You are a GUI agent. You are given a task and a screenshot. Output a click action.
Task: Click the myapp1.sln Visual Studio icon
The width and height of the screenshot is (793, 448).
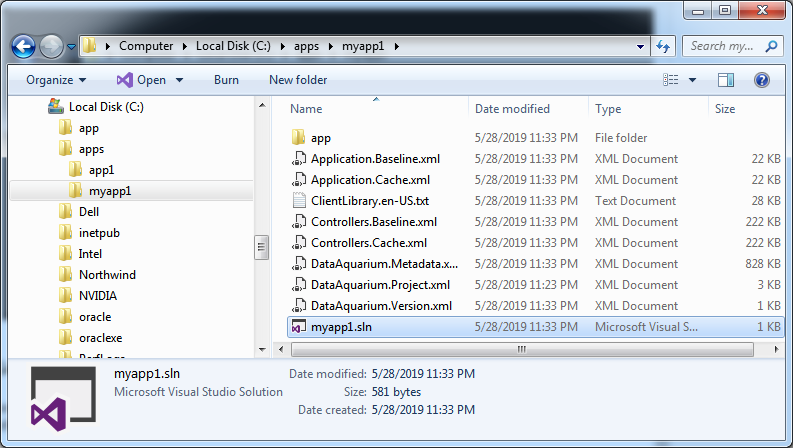point(298,327)
